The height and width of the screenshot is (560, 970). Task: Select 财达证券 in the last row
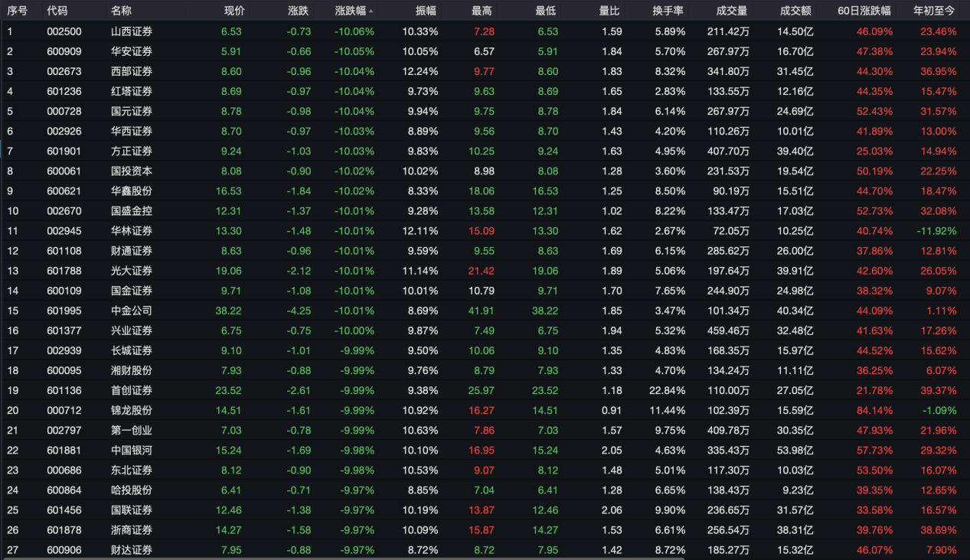tap(132, 549)
